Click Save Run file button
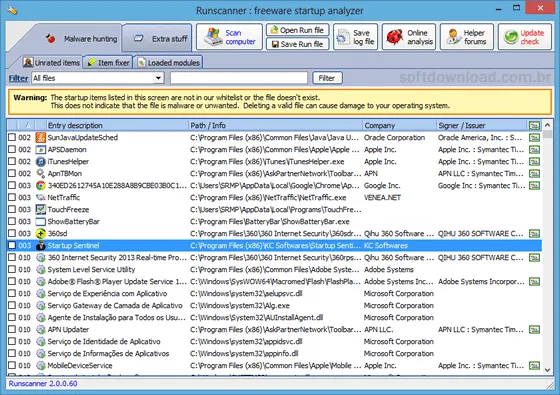This screenshot has height=395, width=560. (x=298, y=44)
